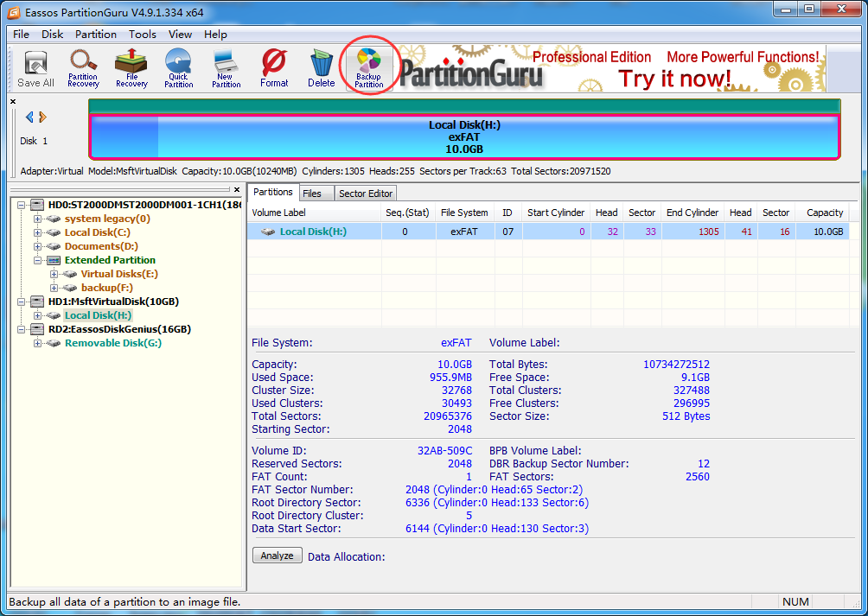Image resolution: width=868 pixels, height=616 pixels.
Task: Expand Local Disk(C:) tree node
Action: pos(38,232)
